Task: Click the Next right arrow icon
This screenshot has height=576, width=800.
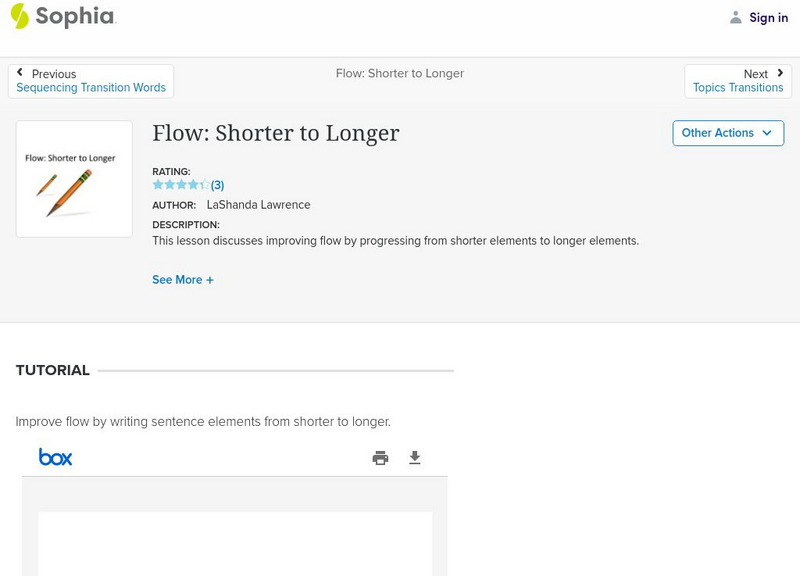Action: [x=780, y=73]
